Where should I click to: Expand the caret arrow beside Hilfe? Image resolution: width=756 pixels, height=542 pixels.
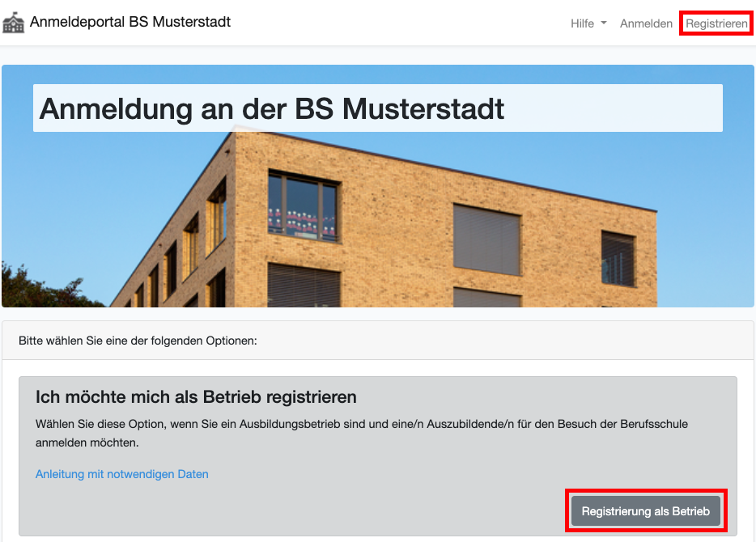(x=604, y=23)
